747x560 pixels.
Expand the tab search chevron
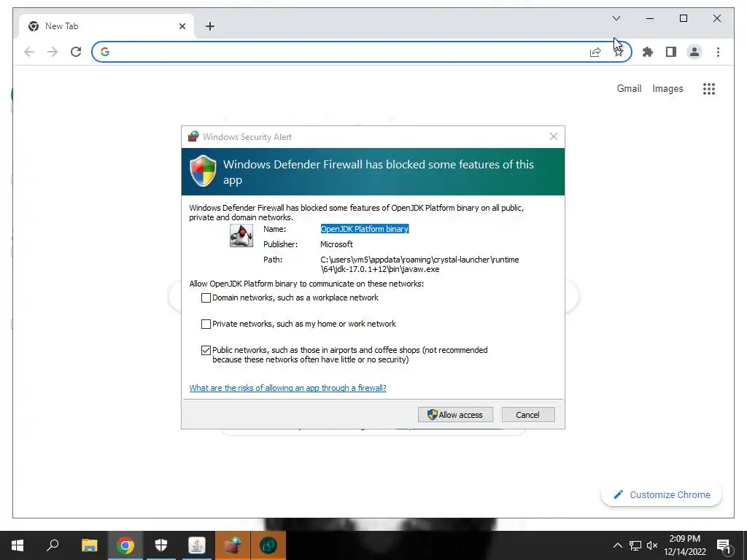coord(616,18)
